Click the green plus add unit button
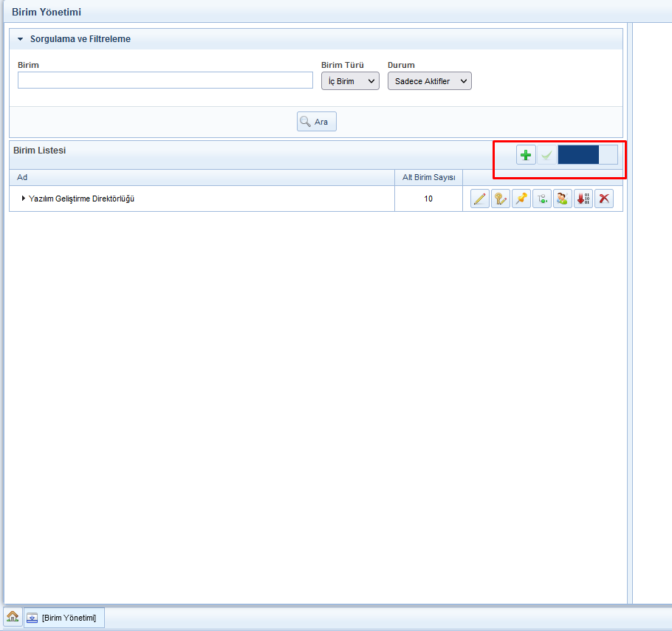This screenshot has width=672, height=631. coord(526,155)
